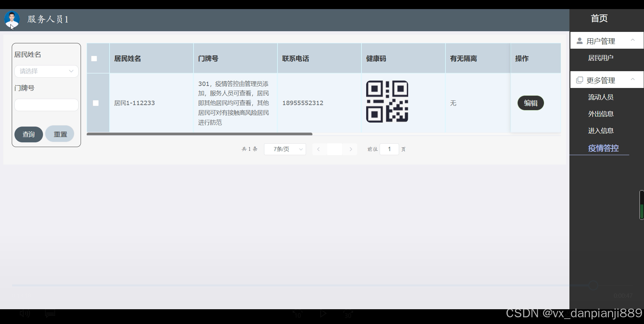This screenshot has width=644, height=324.
Task: Check the row checkbox for 居民1-112233
Action: 96,103
